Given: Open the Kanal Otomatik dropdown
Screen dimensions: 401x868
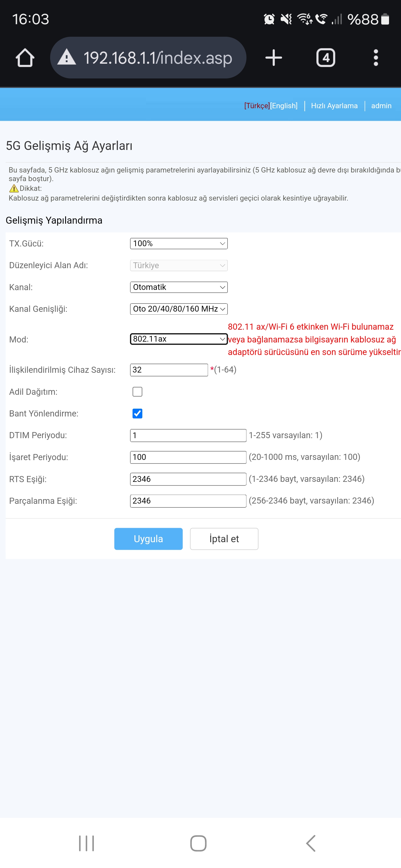Looking at the screenshot, I should 179,287.
